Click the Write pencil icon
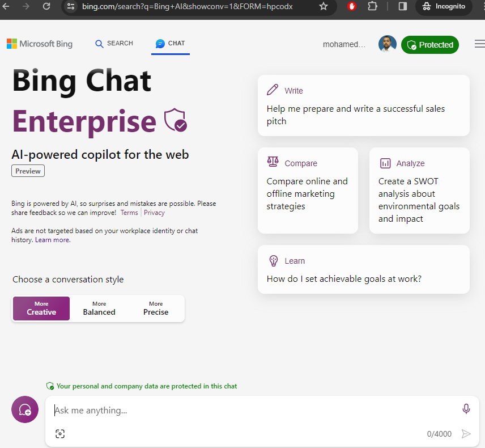 273,90
